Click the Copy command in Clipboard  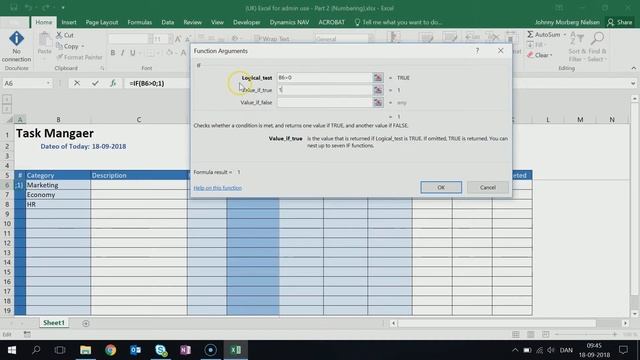[x=68, y=46]
